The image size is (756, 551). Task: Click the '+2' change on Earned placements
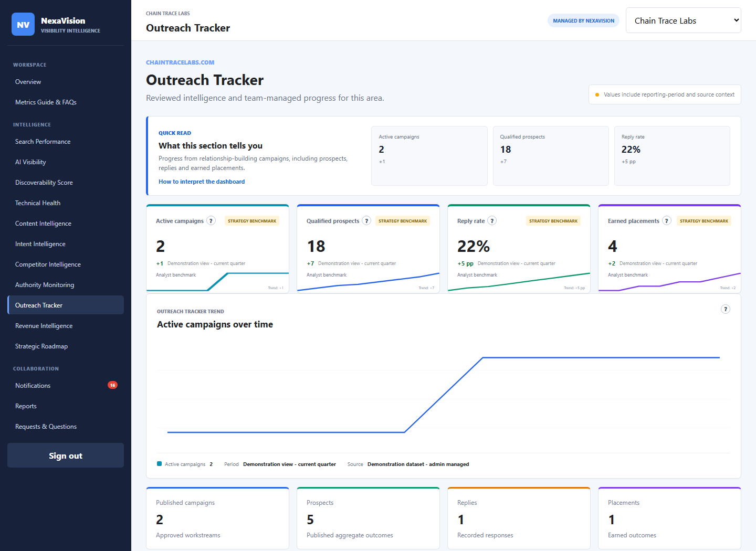(x=612, y=263)
